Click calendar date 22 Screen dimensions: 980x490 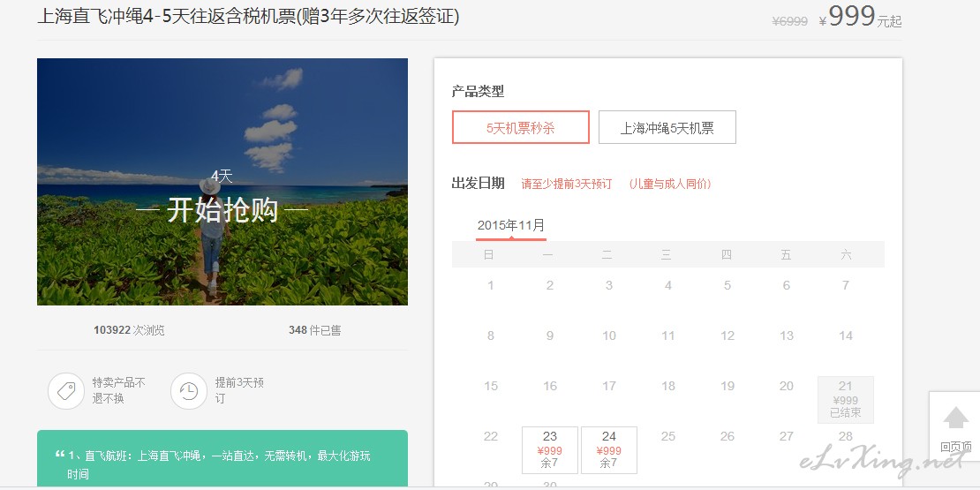click(491, 436)
